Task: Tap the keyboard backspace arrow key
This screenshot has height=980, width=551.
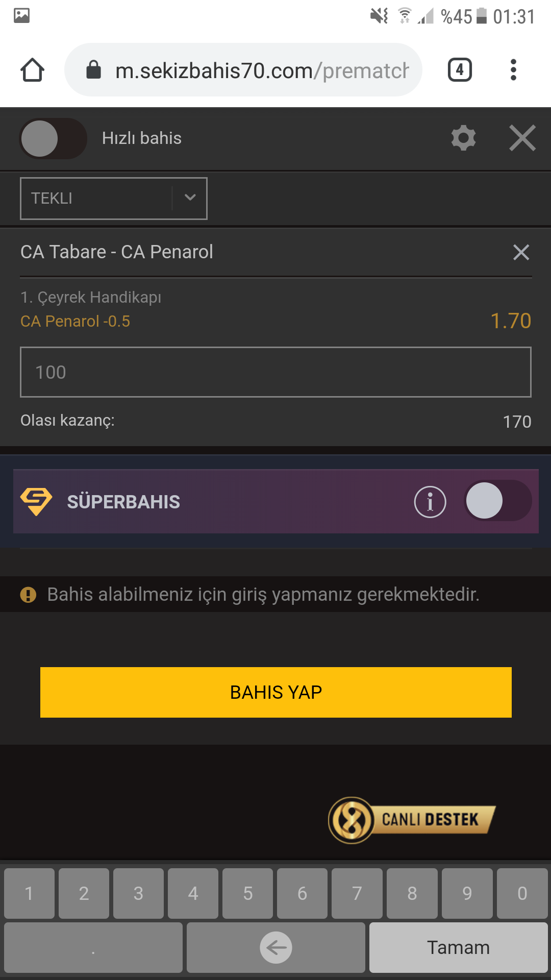Action: tap(276, 948)
